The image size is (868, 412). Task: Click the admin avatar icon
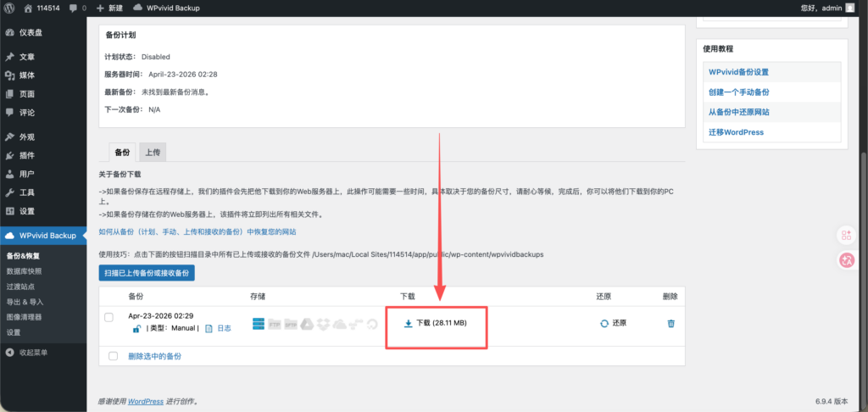point(849,8)
